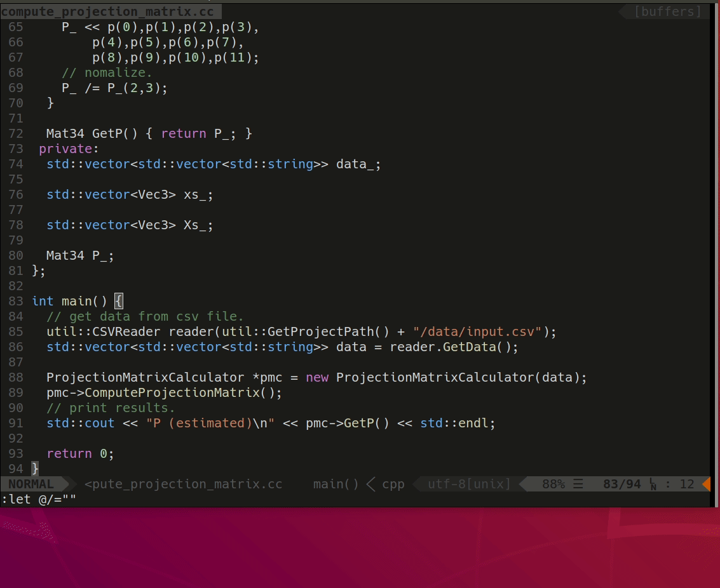Click 'P_ <<' on line 65
Viewport: 720px width, 588px height.
80,27
